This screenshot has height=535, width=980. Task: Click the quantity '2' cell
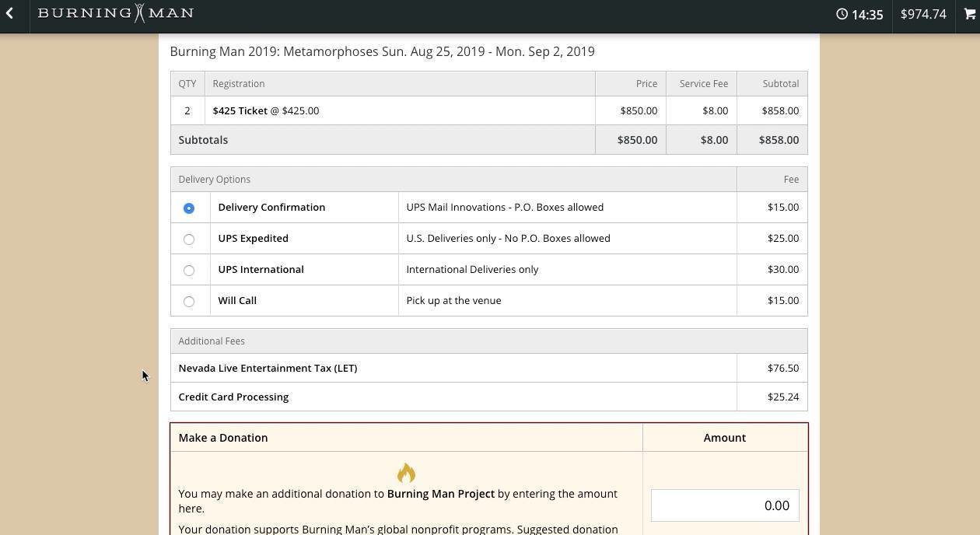(187, 110)
